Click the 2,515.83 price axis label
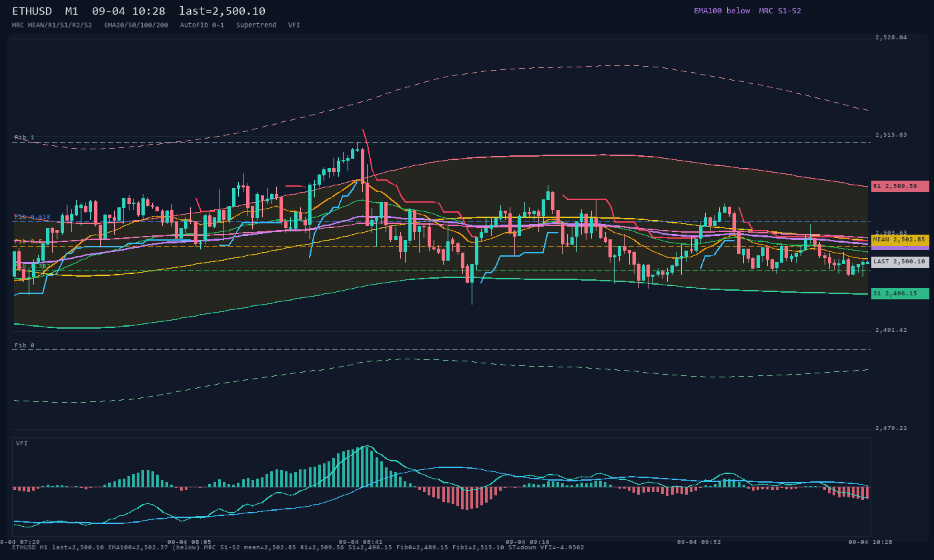 [891, 135]
